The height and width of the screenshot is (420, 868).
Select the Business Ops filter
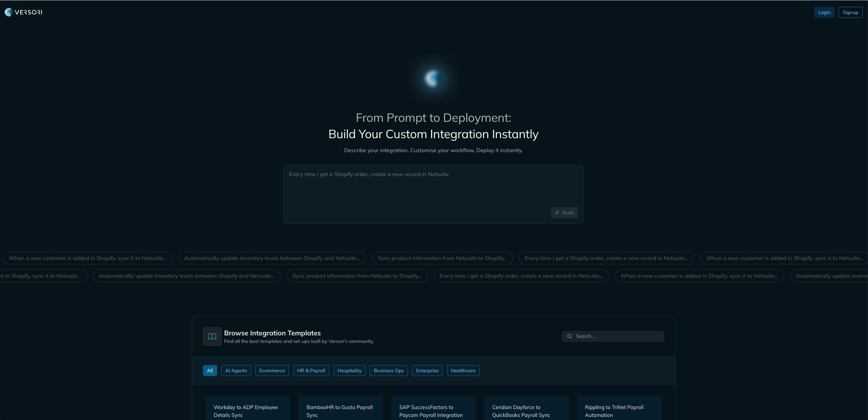[388, 371]
